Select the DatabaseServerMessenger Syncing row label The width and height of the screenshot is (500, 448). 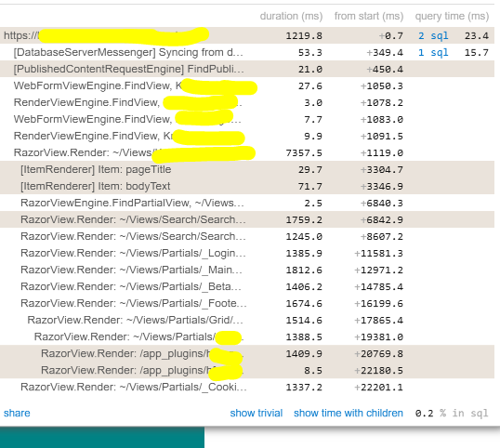(128, 52)
